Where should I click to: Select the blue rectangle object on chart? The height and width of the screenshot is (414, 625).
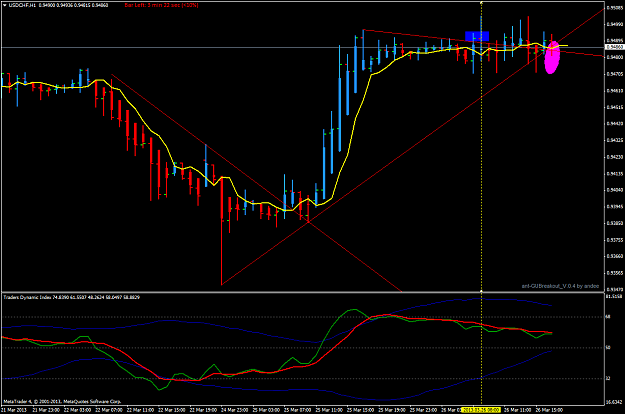(477, 36)
